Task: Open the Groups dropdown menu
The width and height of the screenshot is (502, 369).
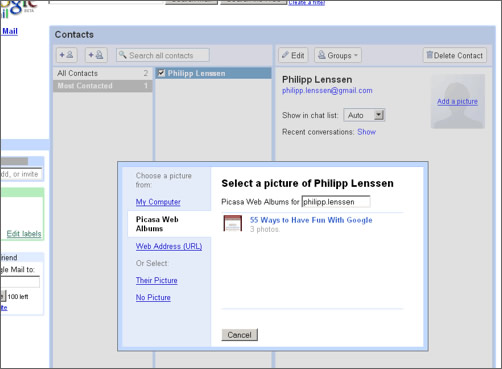Action: (338, 55)
